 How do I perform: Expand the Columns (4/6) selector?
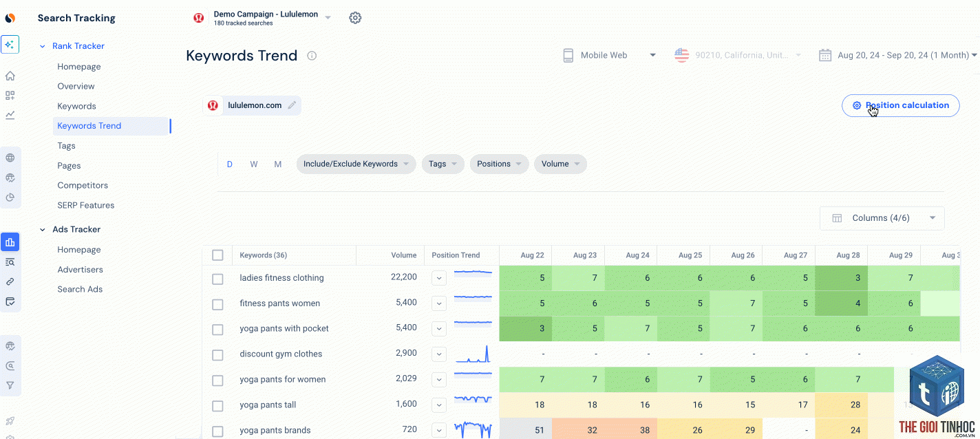click(882, 218)
